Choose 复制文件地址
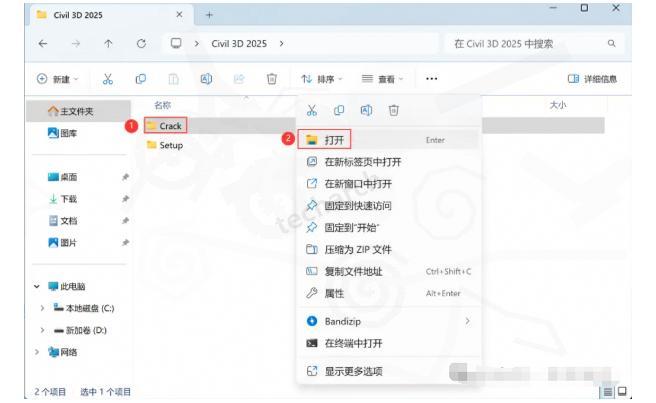The image size is (656, 403). coord(389,272)
